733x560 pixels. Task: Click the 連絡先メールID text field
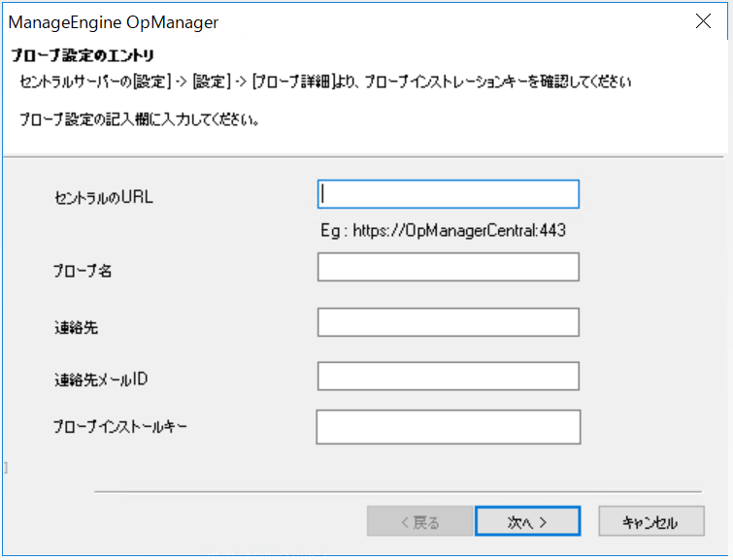(x=449, y=376)
